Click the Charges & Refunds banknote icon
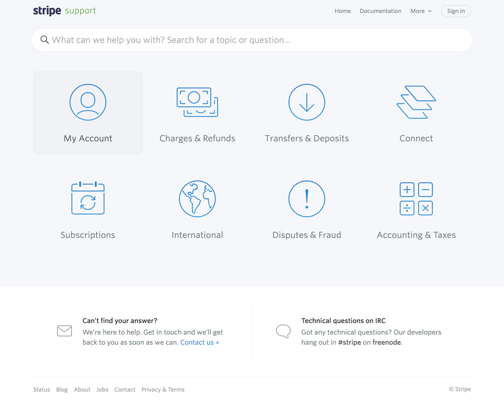This screenshot has width=504, height=420. click(197, 102)
